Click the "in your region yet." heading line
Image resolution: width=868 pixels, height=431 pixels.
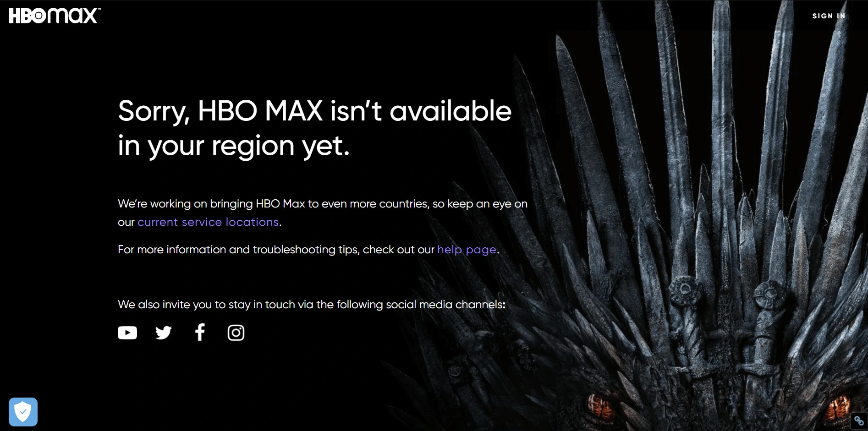click(234, 146)
